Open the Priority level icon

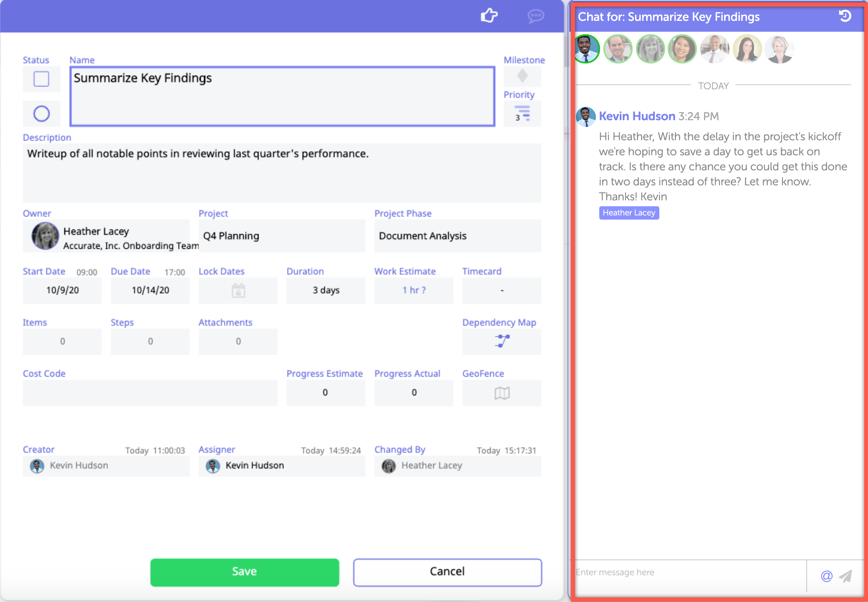pos(522,114)
